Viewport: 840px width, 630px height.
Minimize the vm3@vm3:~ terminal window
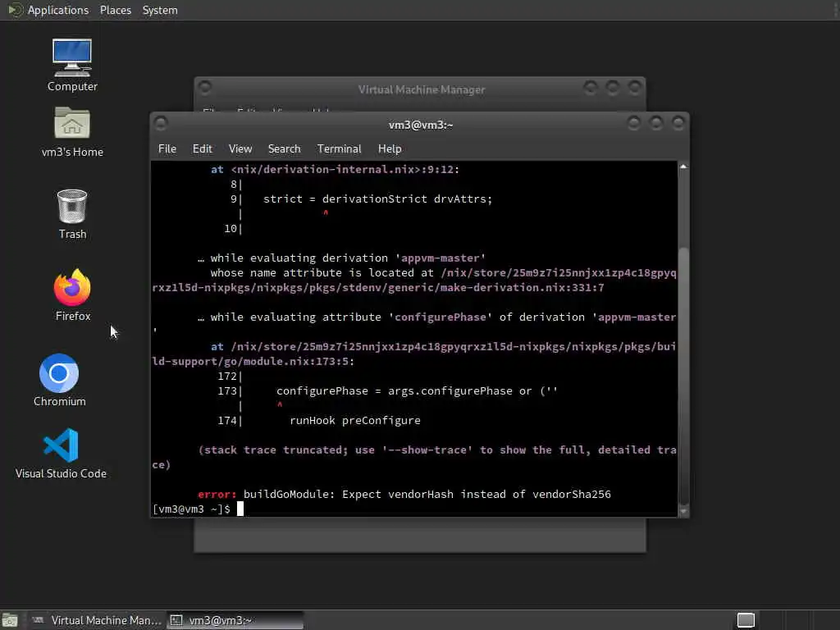634,124
